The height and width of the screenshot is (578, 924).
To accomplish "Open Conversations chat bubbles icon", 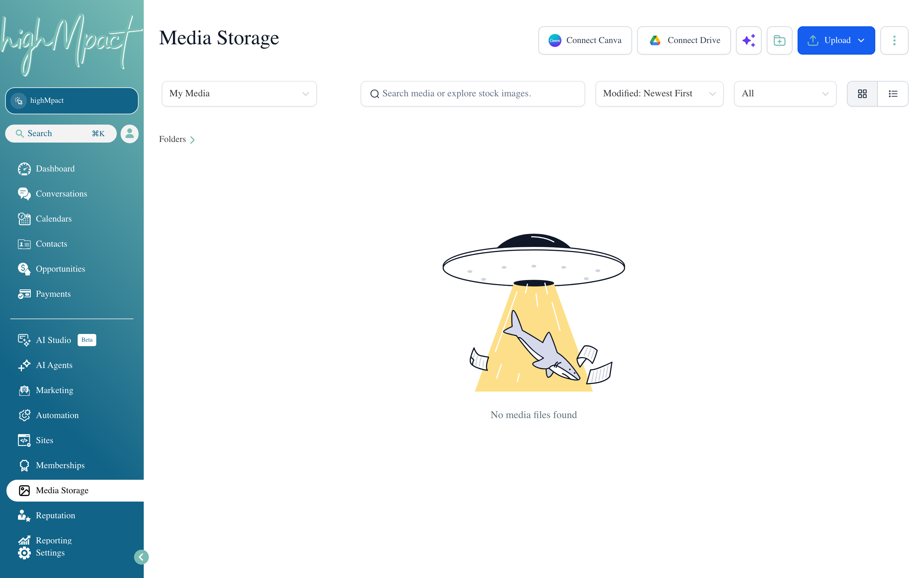I will point(24,194).
